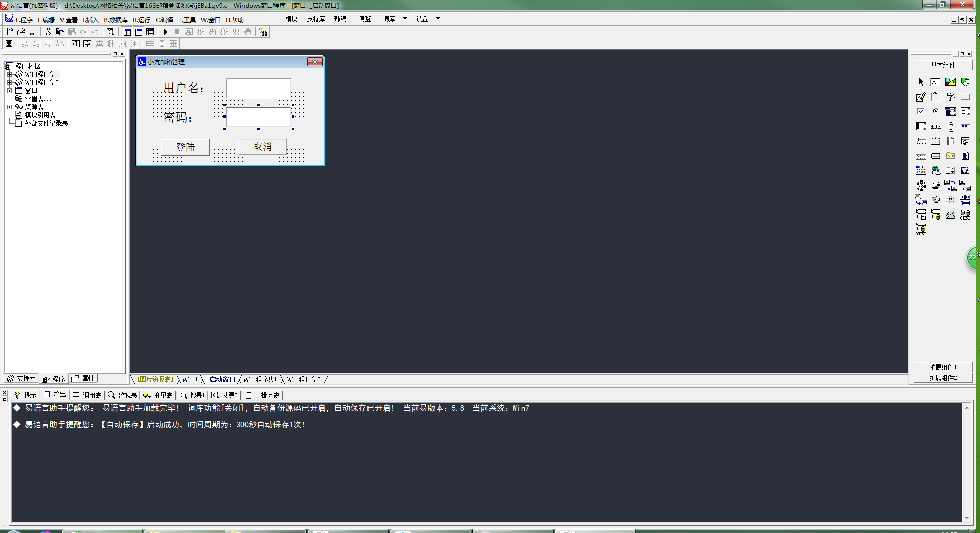Click the Cut scissors icon
Image resolution: width=980 pixels, height=533 pixels.
(x=48, y=32)
